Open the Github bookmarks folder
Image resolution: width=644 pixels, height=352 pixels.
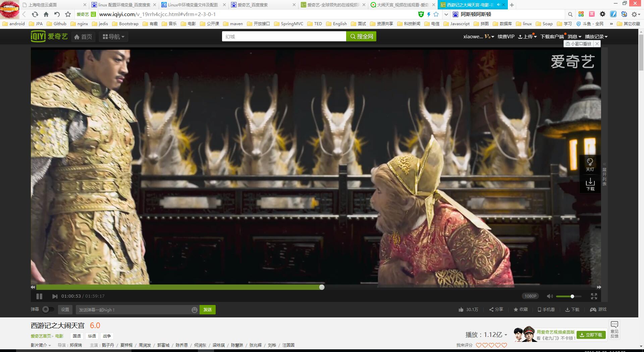pyautogui.click(x=56, y=24)
